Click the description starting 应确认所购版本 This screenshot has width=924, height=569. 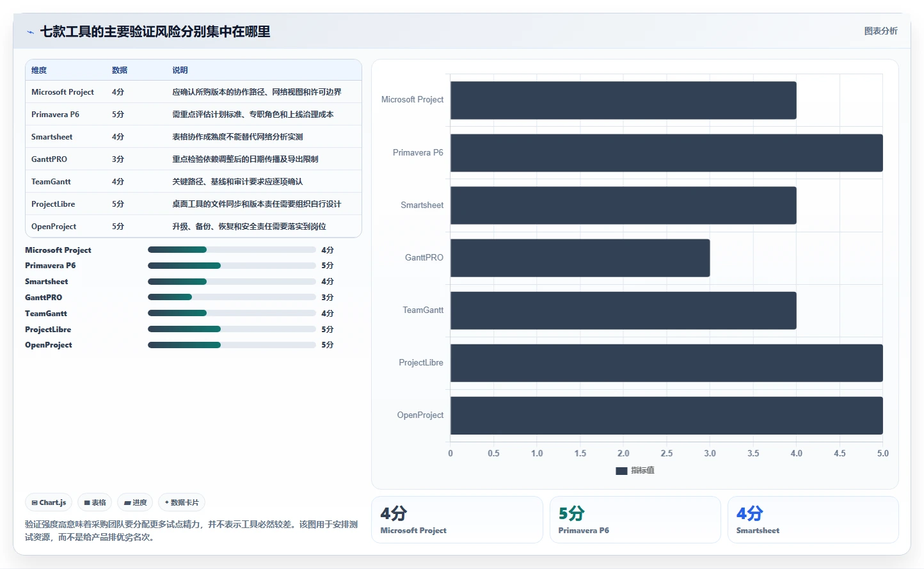tap(257, 92)
